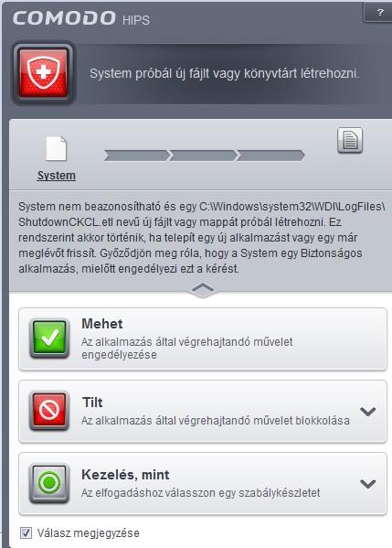The width and height of the screenshot is (392, 548).
Task: Allow the action with Mehet
Action: 203,338
